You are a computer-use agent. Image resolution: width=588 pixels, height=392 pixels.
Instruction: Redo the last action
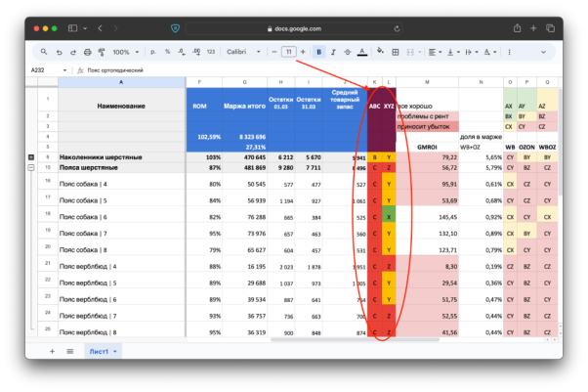(x=73, y=52)
